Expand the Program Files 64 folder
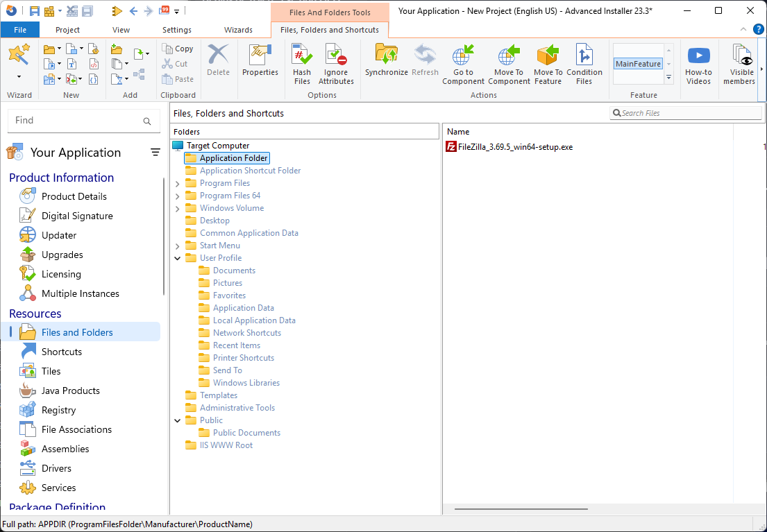 (x=177, y=195)
